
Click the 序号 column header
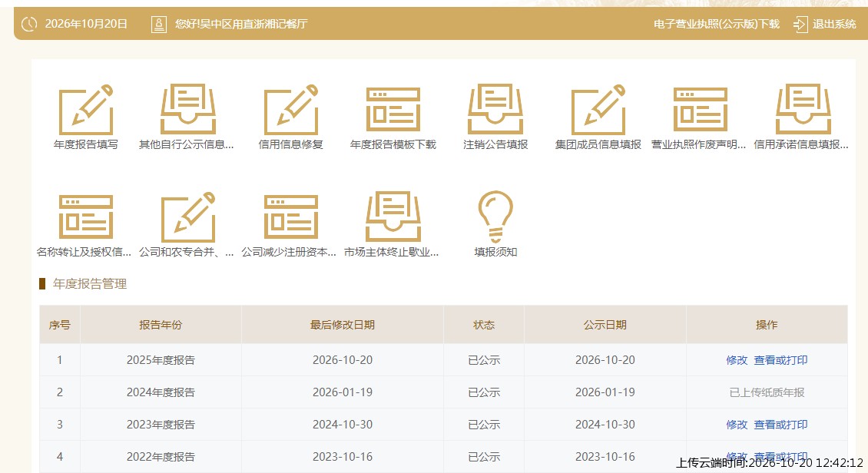[60, 325]
